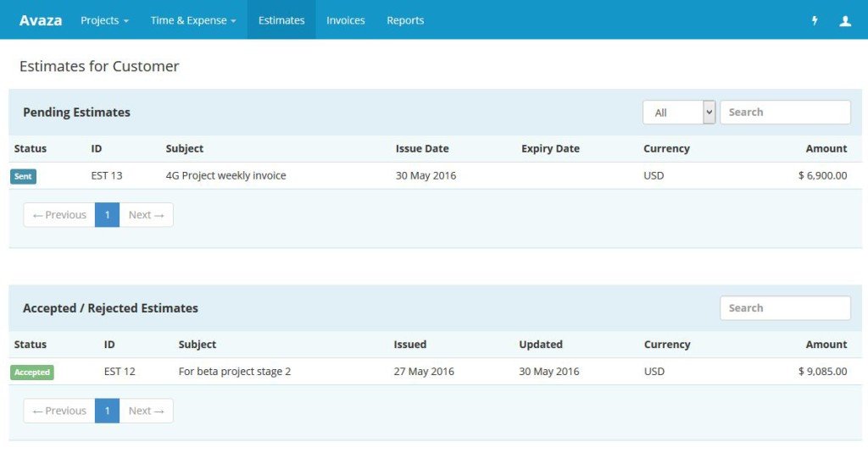Click the Issue Date column header
Image resolution: width=868 pixels, height=453 pixels.
[422, 149]
